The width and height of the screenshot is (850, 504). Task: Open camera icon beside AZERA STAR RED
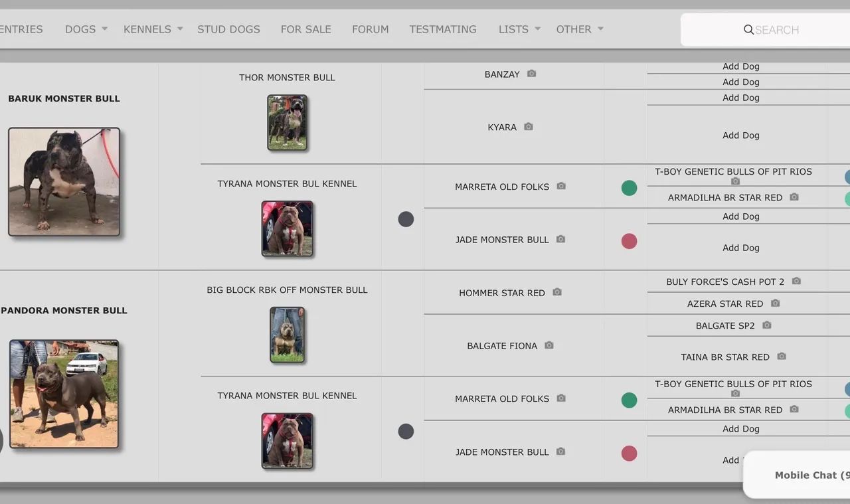[x=775, y=303]
